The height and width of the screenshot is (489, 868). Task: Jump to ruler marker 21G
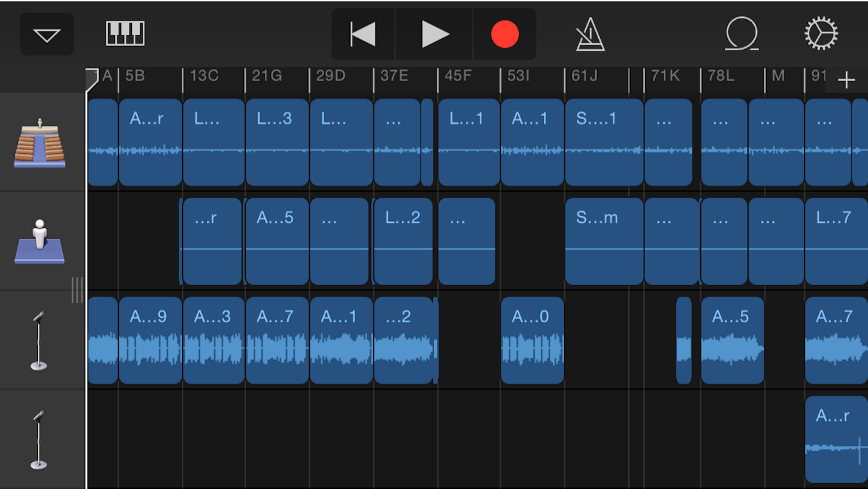point(267,76)
